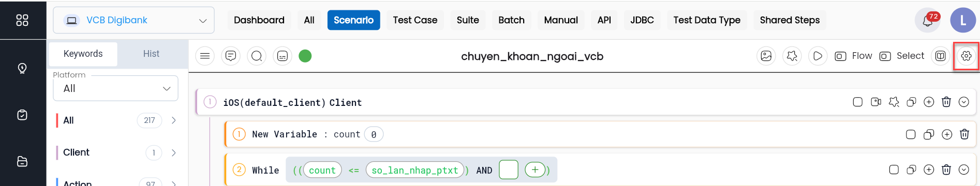Click the subtitle-style icon beside the search
The height and width of the screenshot is (186, 980).
tap(283, 56)
